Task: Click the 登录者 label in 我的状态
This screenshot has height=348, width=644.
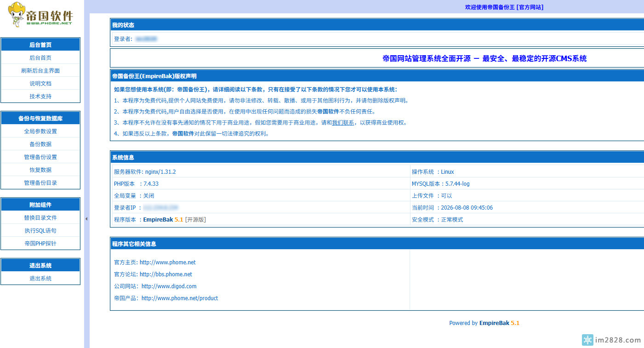Action: (122, 39)
